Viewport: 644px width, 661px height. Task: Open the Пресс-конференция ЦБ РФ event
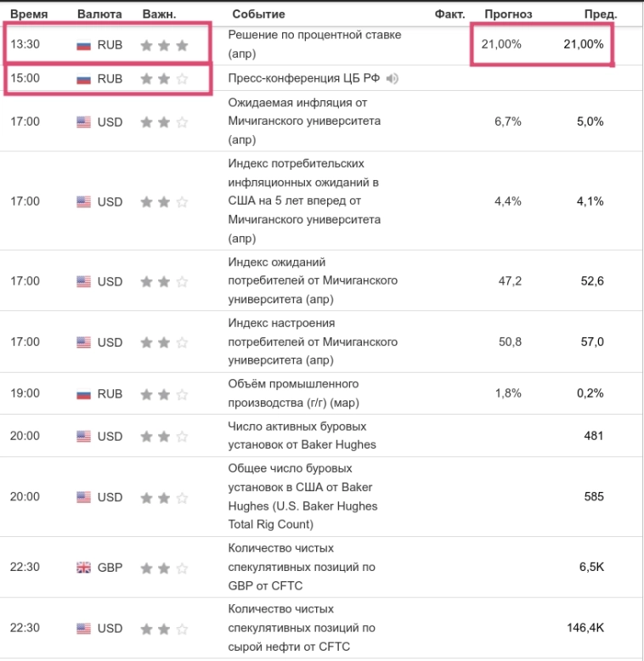coord(304,78)
